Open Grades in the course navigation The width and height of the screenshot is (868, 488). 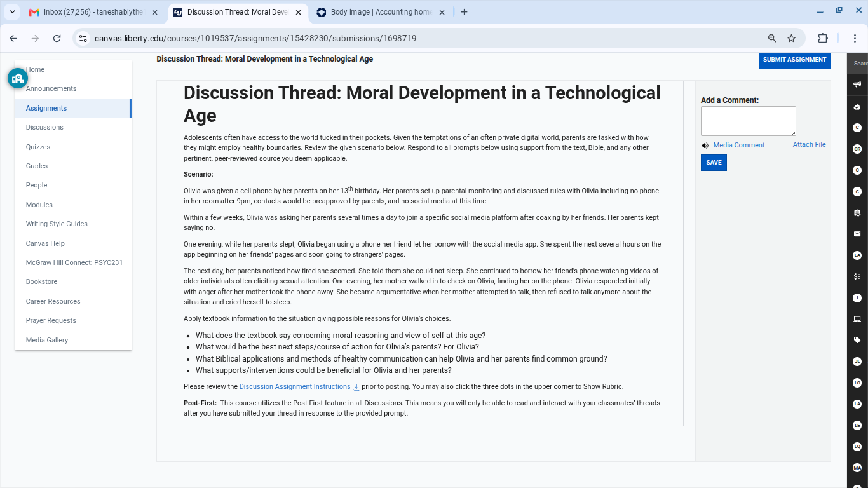[x=37, y=166]
